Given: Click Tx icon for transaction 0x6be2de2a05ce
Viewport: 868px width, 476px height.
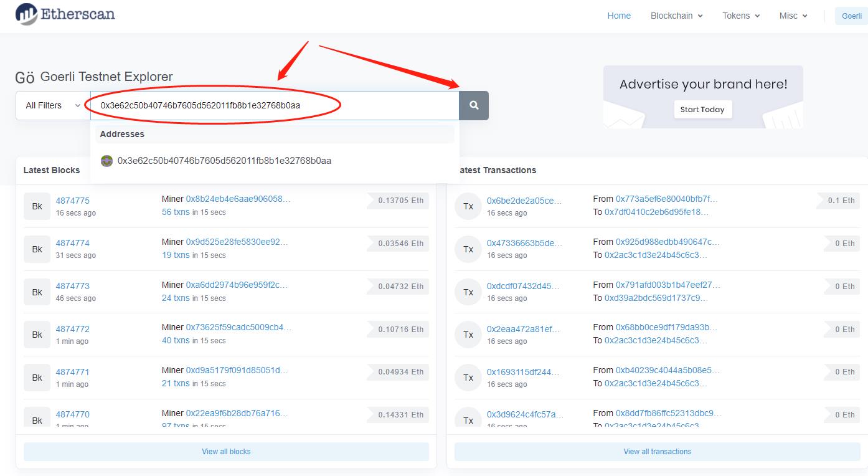Looking at the screenshot, I should pos(468,206).
